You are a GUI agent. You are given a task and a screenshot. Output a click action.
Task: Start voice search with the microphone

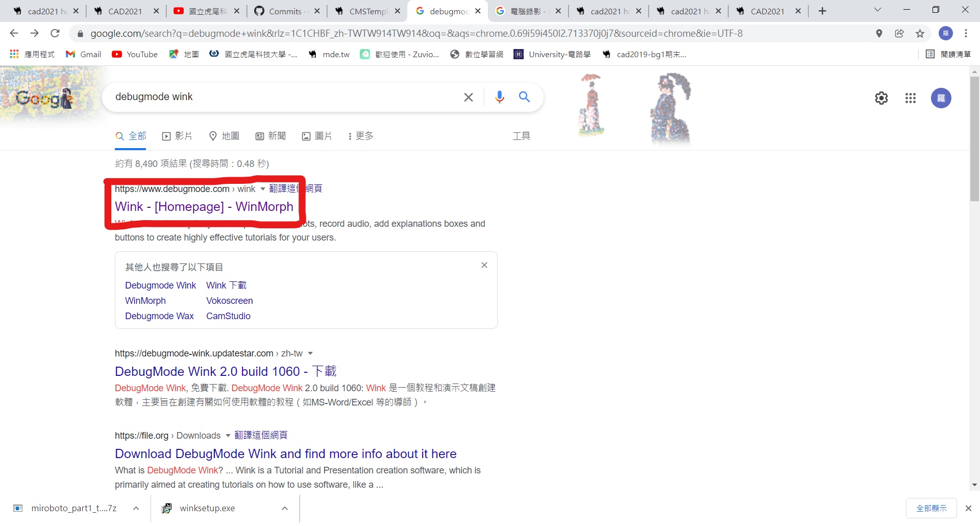pyautogui.click(x=500, y=97)
